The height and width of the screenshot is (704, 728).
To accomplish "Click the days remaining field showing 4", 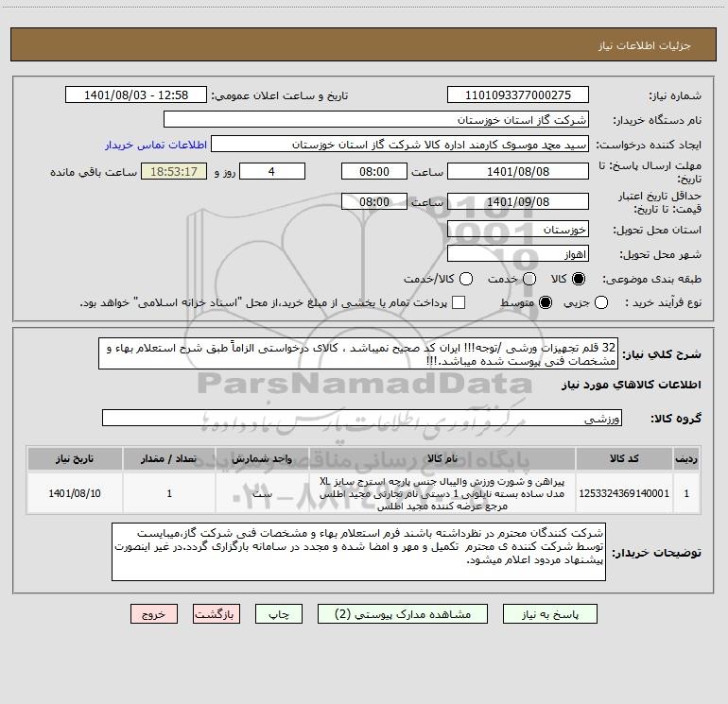I will coord(272,171).
